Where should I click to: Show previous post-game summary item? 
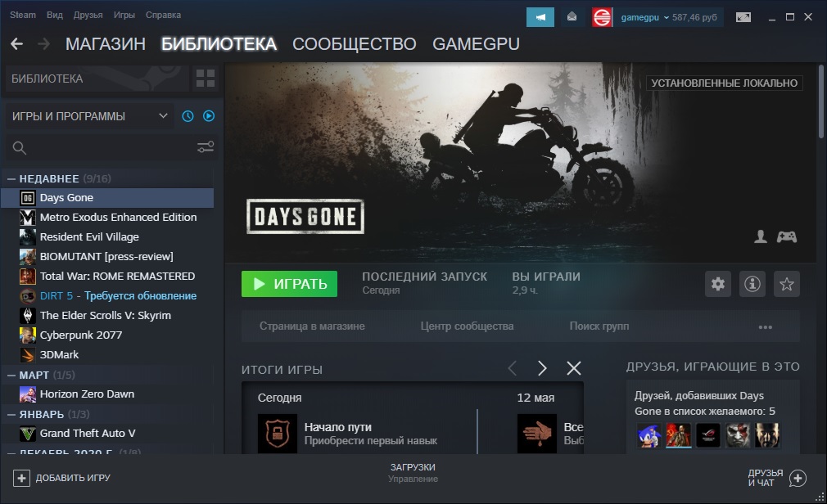[512, 368]
